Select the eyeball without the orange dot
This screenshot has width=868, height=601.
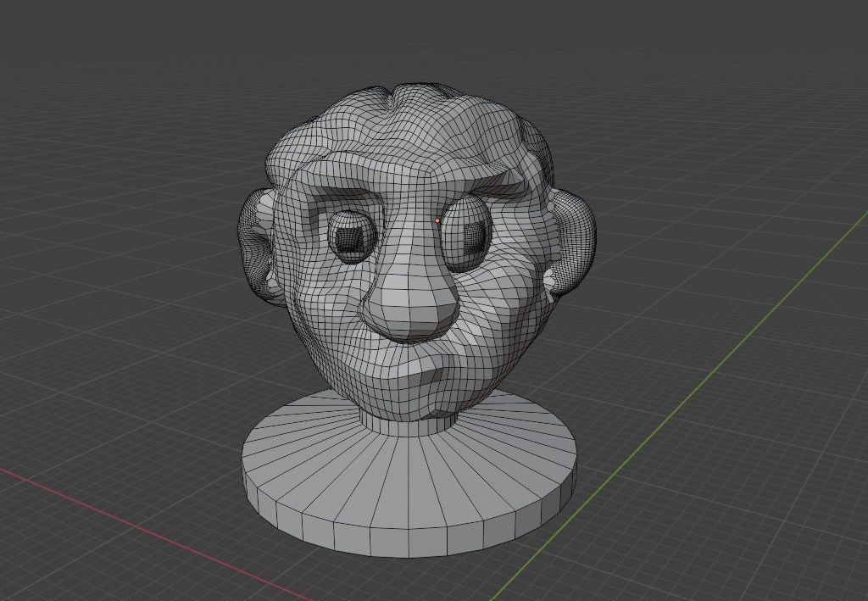coord(352,237)
